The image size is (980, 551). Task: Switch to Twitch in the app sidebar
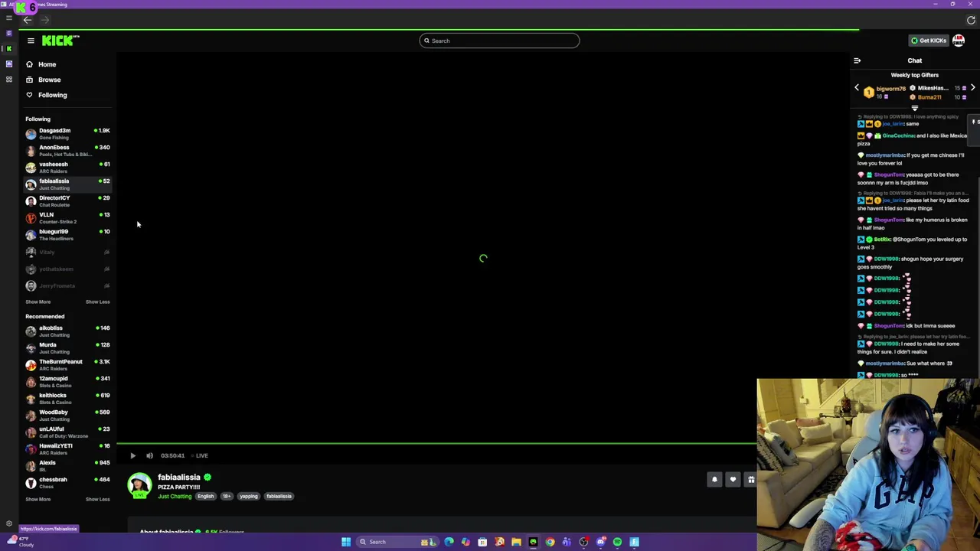(8, 33)
